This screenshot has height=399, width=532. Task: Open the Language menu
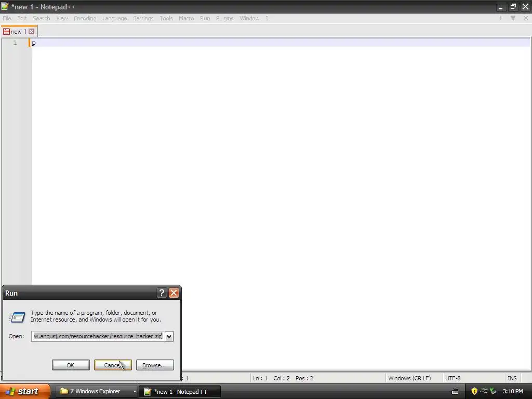(114, 18)
